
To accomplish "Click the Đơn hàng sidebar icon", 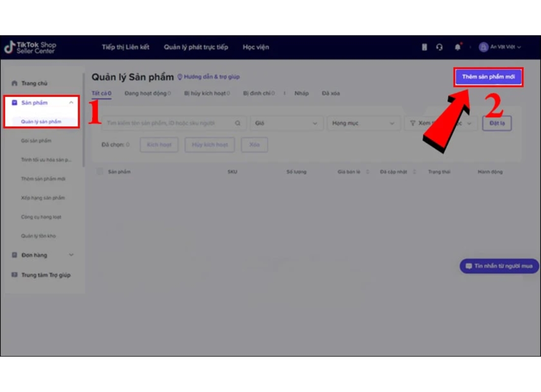I will (x=14, y=255).
